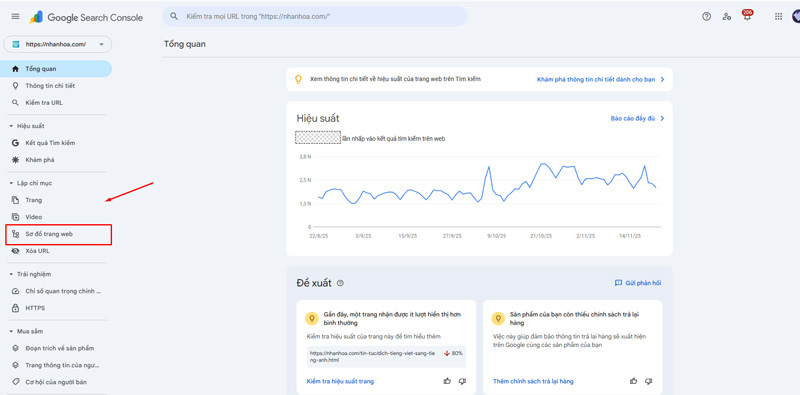
Task: Click the lightbulb icon in insights banner
Action: [x=298, y=80]
